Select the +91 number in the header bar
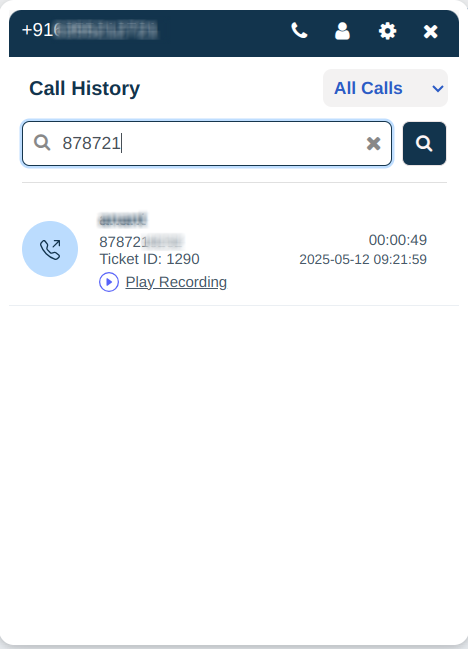The height and width of the screenshot is (649, 468). point(90,30)
